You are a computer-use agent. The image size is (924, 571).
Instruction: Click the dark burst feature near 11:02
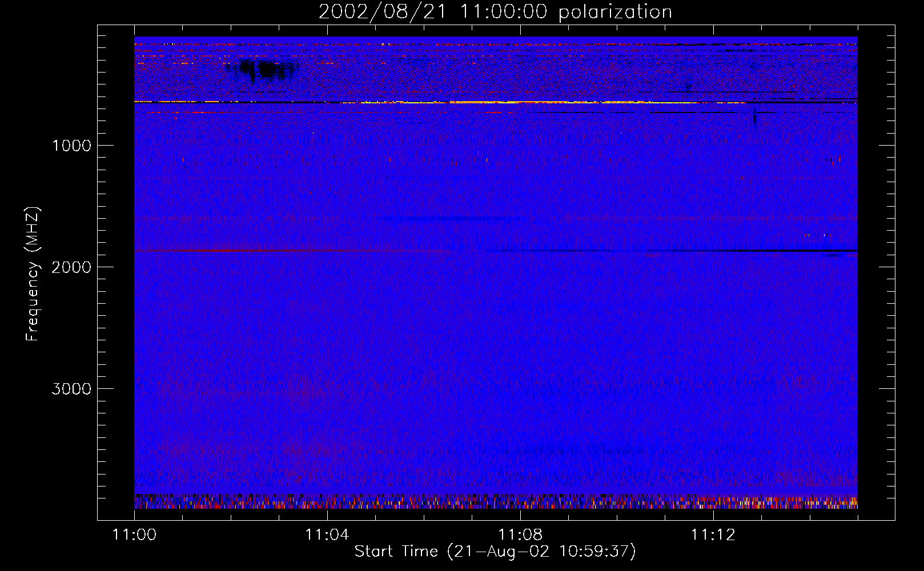tap(262, 71)
